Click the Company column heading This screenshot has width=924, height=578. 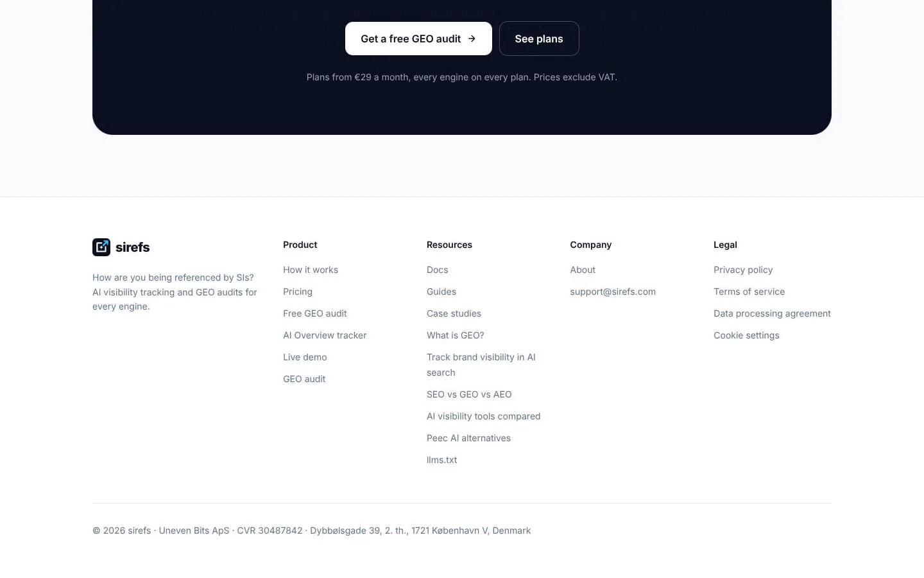[x=591, y=245]
